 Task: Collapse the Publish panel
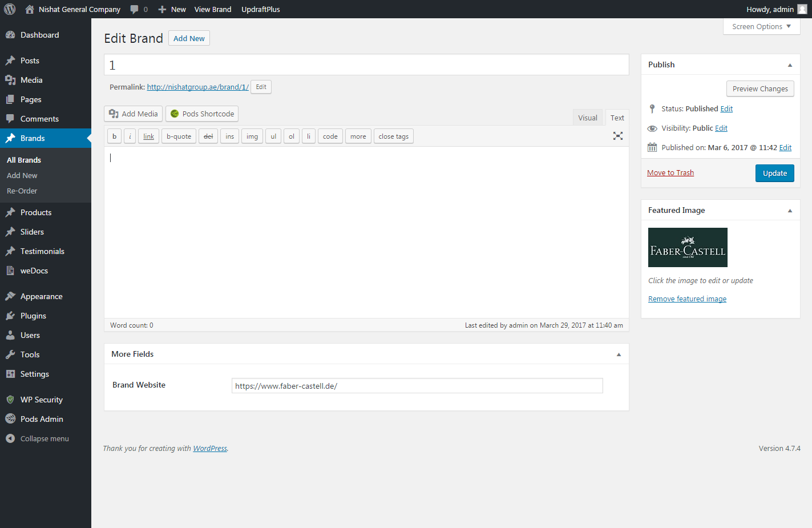pyautogui.click(x=790, y=65)
